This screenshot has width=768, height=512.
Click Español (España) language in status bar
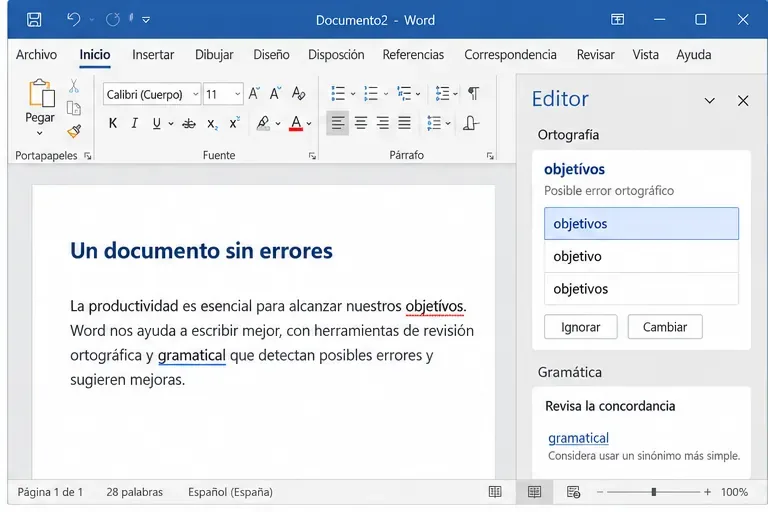tap(230, 492)
